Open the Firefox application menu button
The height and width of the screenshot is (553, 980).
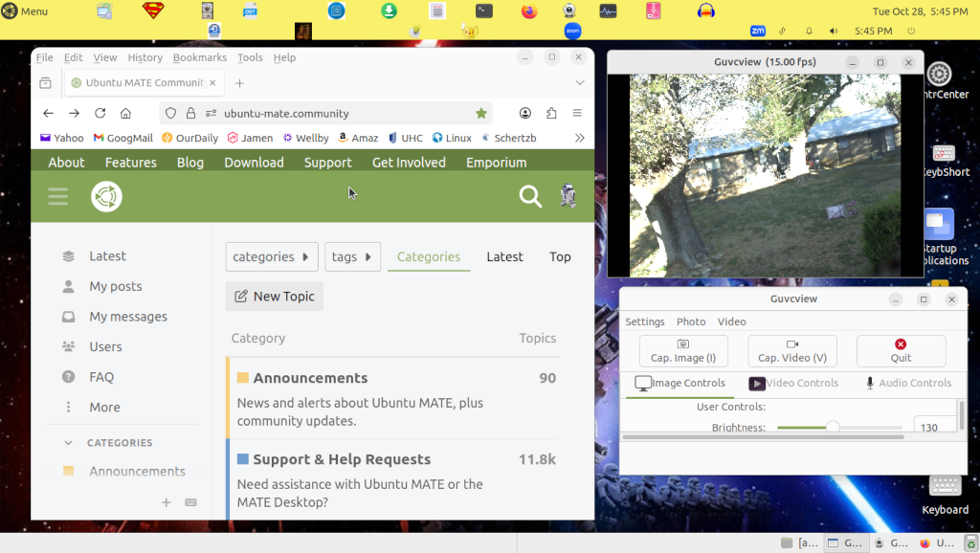point(577,113)
